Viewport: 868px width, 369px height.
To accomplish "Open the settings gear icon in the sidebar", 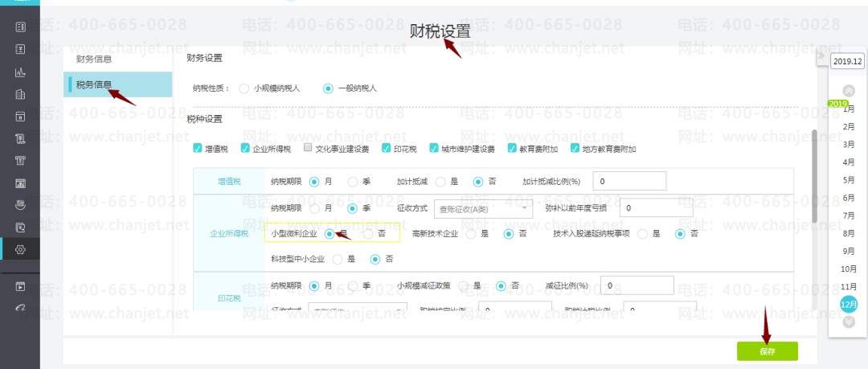I will click(20, 249).
